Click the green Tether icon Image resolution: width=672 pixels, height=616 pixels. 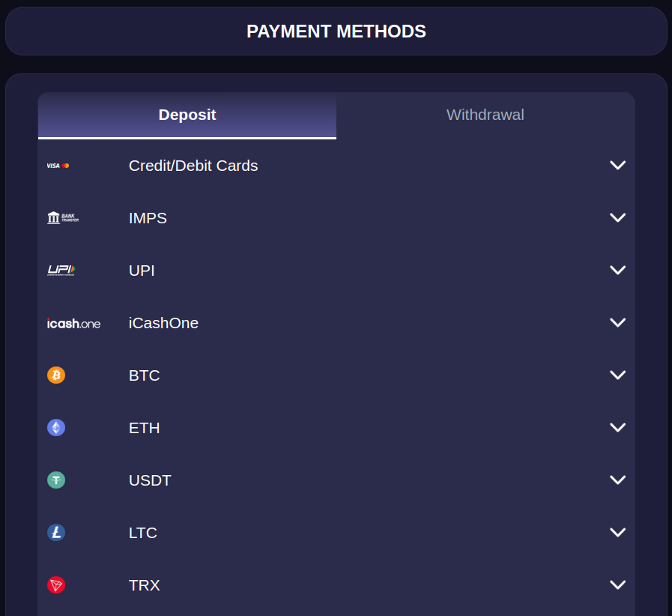(56, 480)
